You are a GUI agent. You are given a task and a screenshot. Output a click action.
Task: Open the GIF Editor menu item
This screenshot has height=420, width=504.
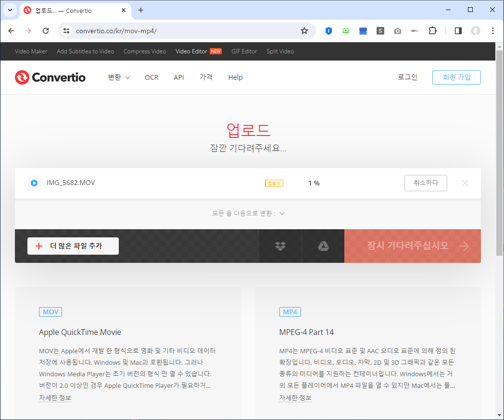tap(244, 51)
